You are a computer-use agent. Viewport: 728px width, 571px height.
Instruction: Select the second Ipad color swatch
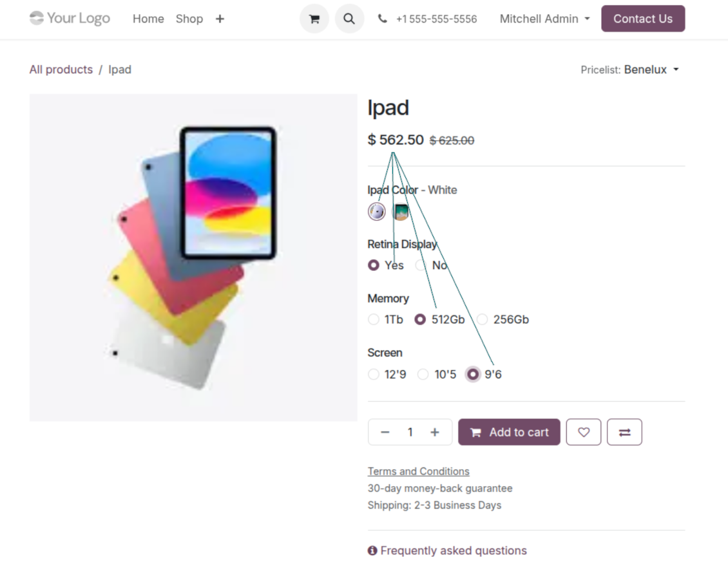pyautogui.click(x=401, y=212)
